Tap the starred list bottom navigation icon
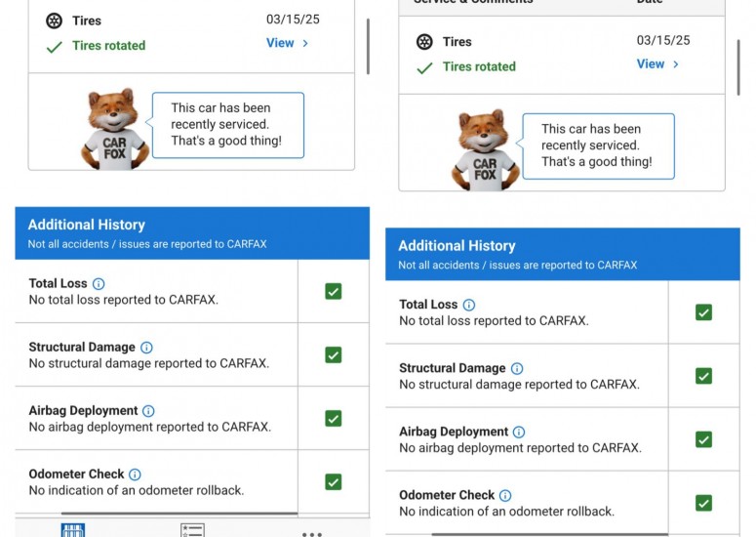 [x=192, y=530]
